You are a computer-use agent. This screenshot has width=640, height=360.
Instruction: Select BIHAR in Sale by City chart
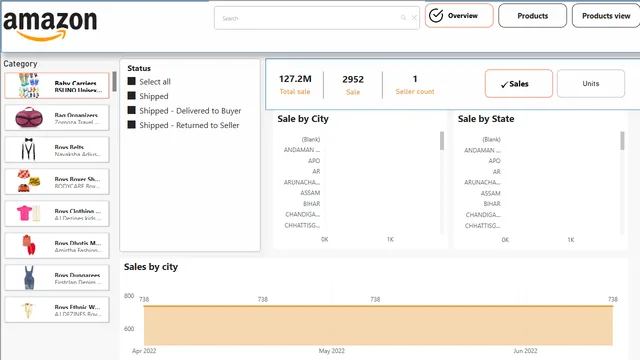tap(311, 204)
